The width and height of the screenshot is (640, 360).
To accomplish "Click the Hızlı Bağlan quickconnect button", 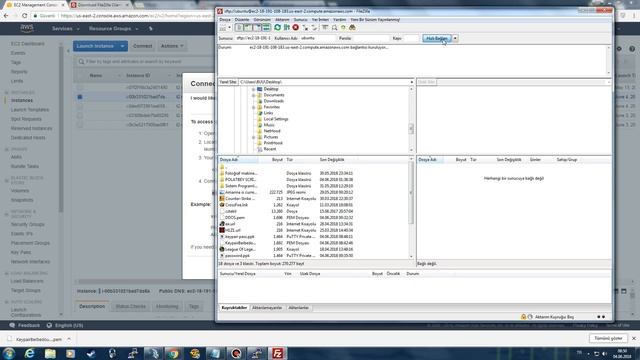I will 437,38.
